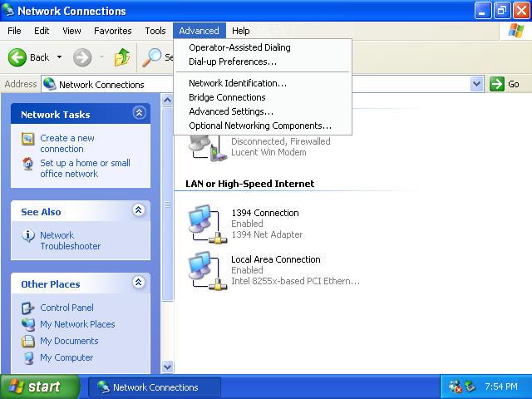Click the title bar Network Connections icon
The width and height of the screenshot is (532, 399).
pos(8,10)
